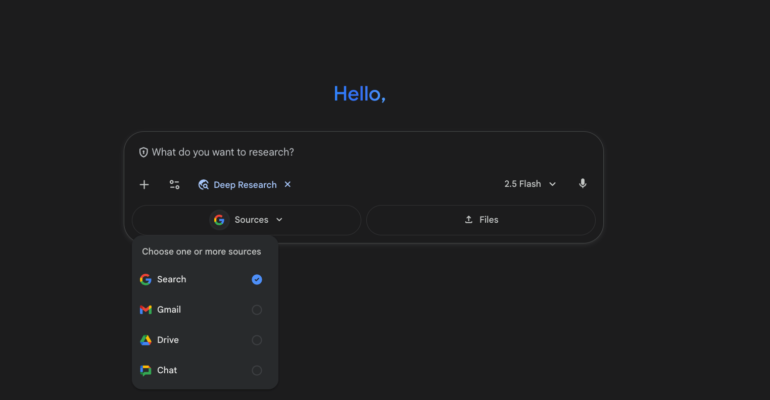This screenshot has width=770, height=400.
Task: Click the plus add-attachment icon
Action: pos(144,185)
